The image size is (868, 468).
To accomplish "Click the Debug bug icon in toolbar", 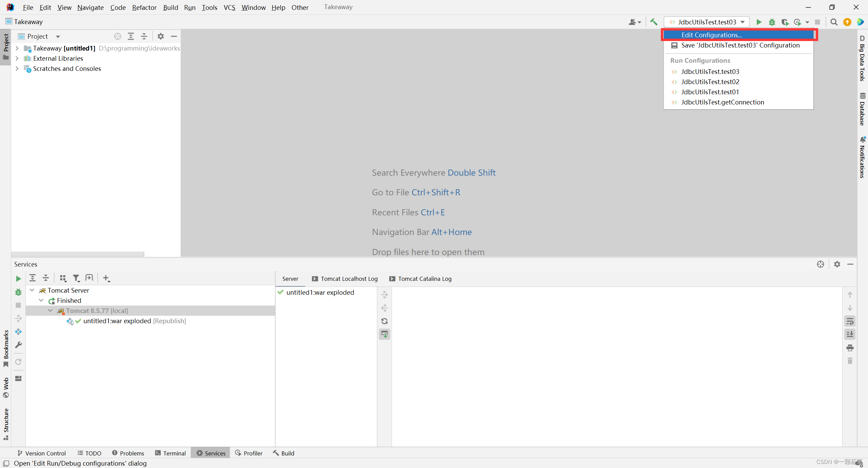I will click(x=772, y=22).
